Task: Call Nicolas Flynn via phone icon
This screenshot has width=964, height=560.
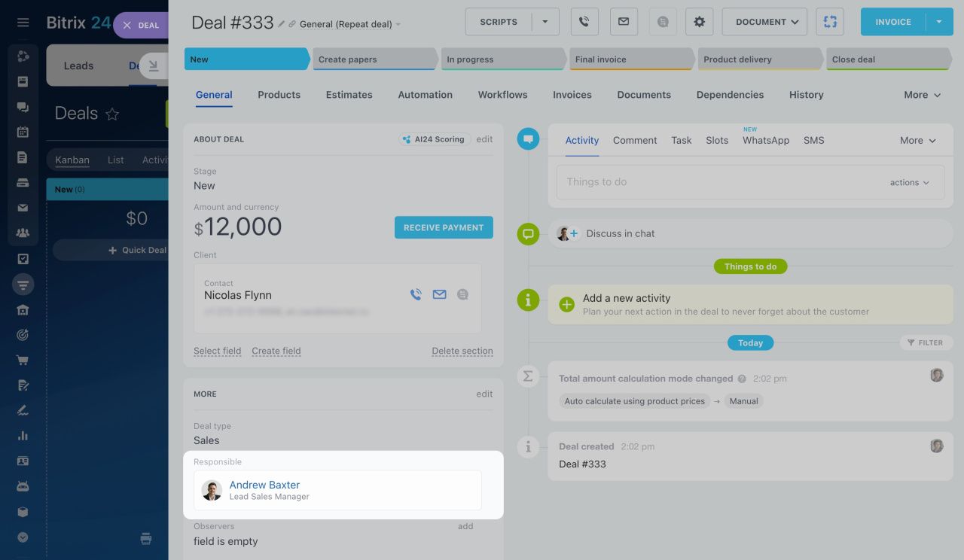Action: click(x=416, y=294)
